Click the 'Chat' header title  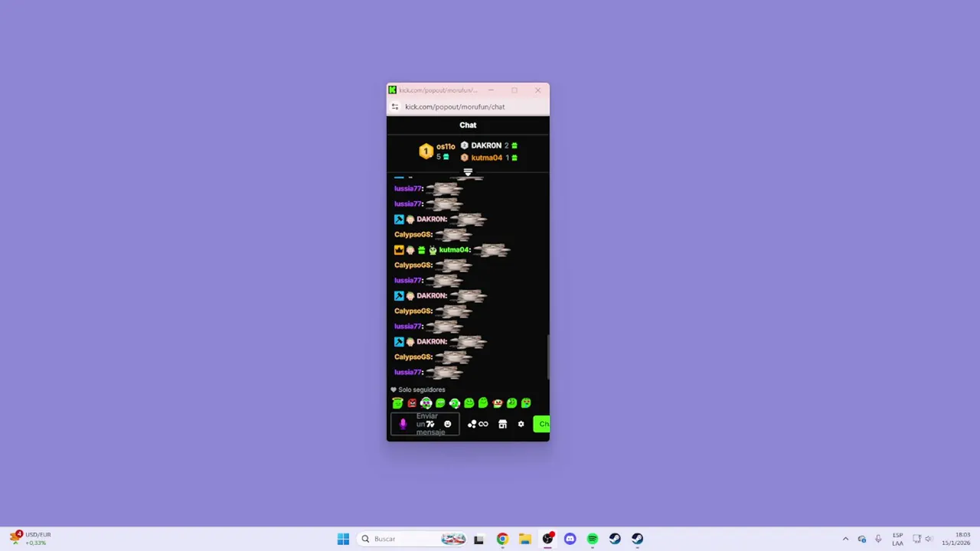coord(468,125)
